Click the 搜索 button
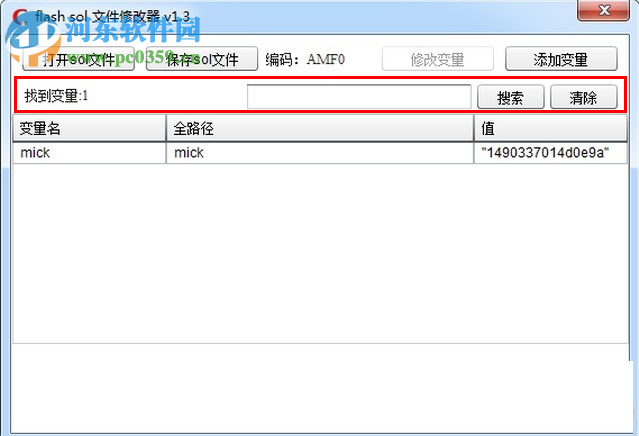This screenshot has width=639, height=436. click(511, 97)
